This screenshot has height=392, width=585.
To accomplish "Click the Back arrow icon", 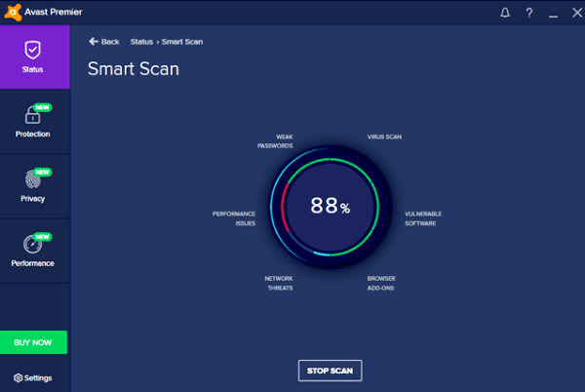I will (x=94, y=41).
